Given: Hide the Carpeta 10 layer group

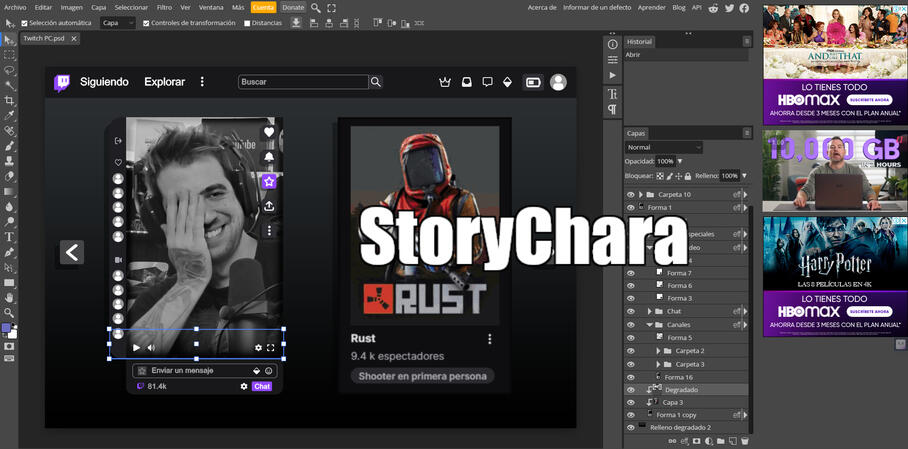Looking at the screenshot, I should 631,194.
